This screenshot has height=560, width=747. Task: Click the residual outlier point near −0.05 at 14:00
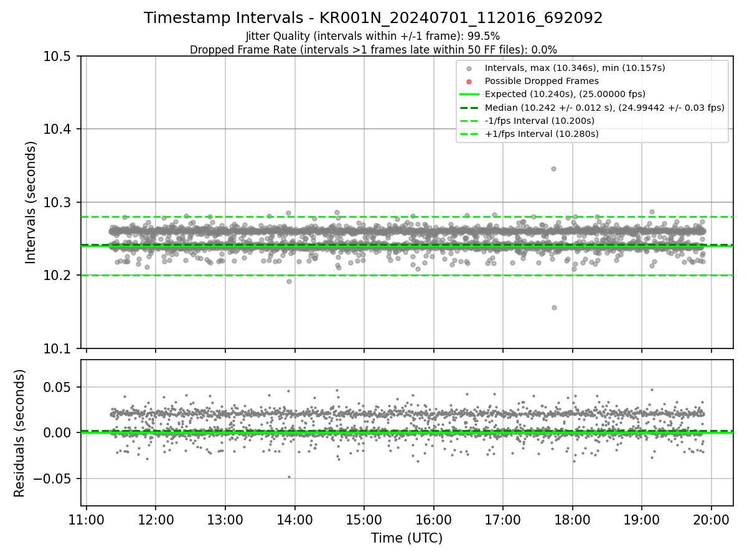pos(289,477)
